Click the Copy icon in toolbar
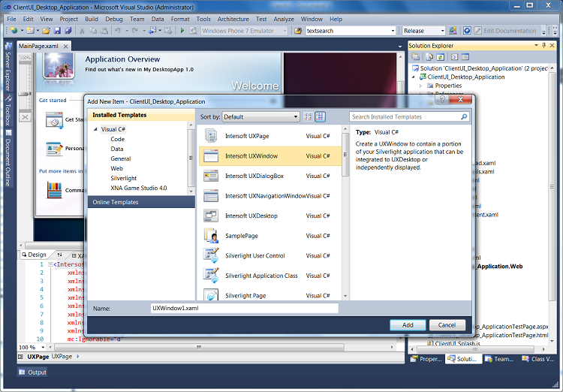This screenshot has height=392, width=563. 93,31
